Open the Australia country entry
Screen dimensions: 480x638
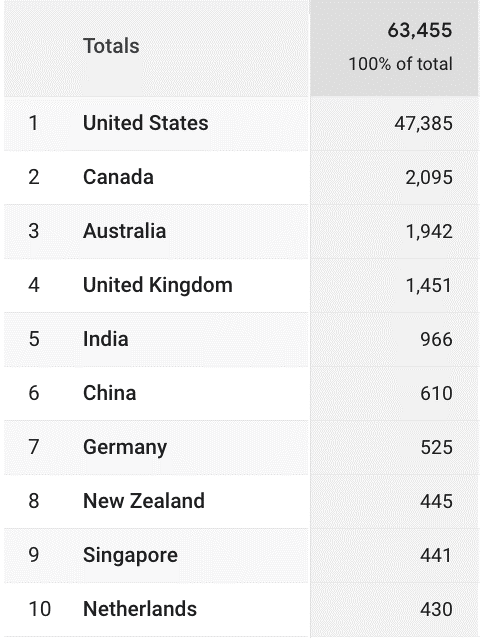point(124,231)
